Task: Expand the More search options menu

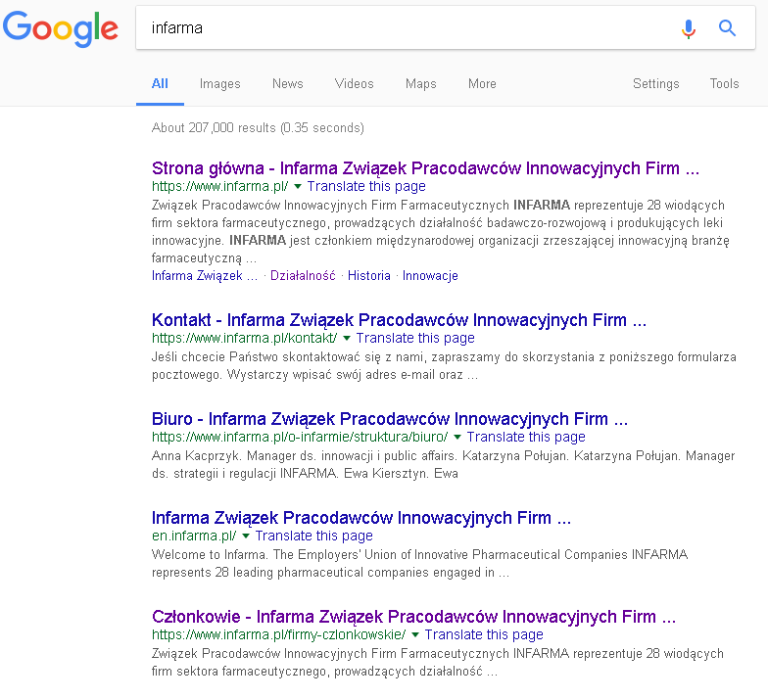Action: click(482, 84)
